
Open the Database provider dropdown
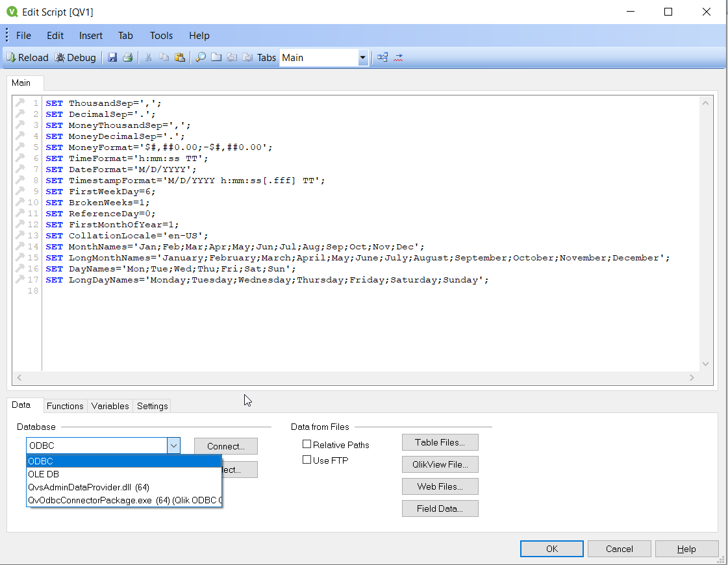[173, 446]
